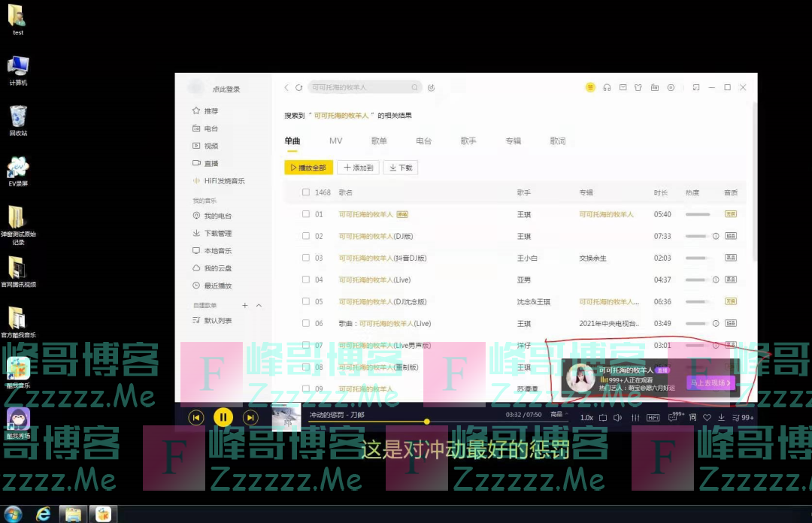Open the skin (shirt) icon
This screenshot has width=812, height=523.
tap(638, 87)
